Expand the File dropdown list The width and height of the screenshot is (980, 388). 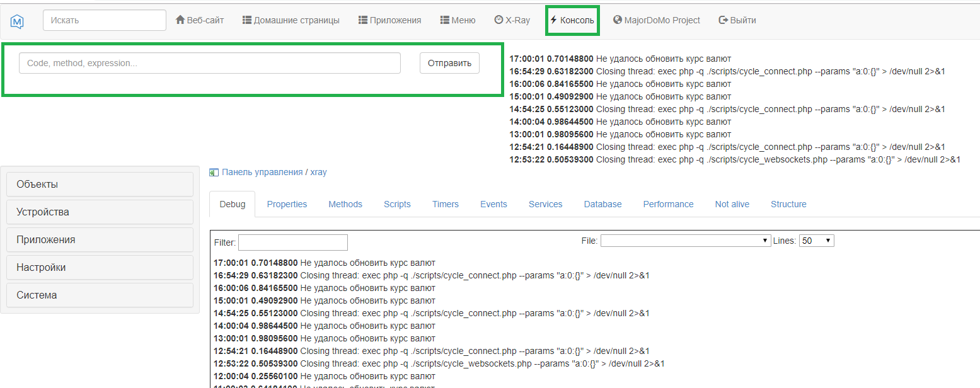click(685, 241)
